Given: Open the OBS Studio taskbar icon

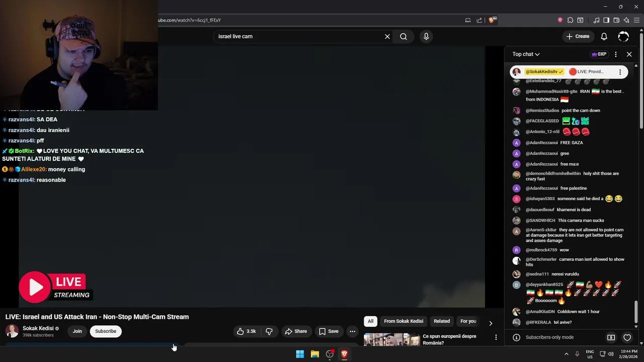Looking at the screenshot, I should [x=330, y=354].
